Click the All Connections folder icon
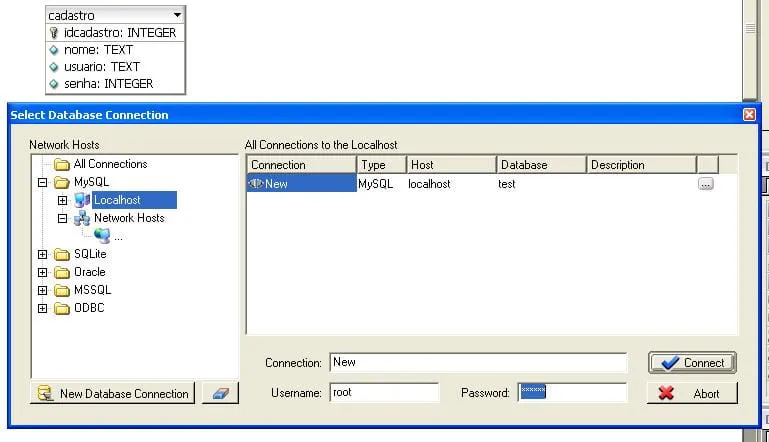Image resolution: width=769 pixels, height=442 pixels. coord(62,164)
